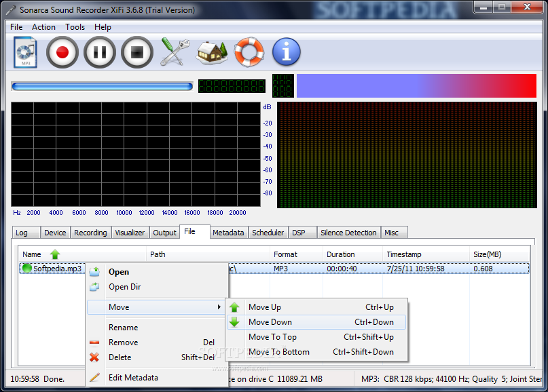548x392 pixels.
Task: Click the pencil Edit Metadata icon
Action: (94, 377)
